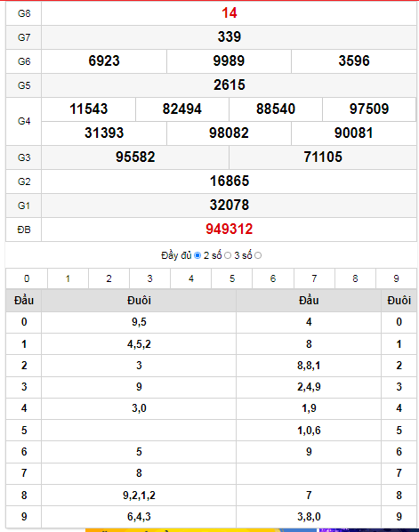Click the G2 prize row label
The height and width of the screenshot is (532, 419).
[24, 181]
